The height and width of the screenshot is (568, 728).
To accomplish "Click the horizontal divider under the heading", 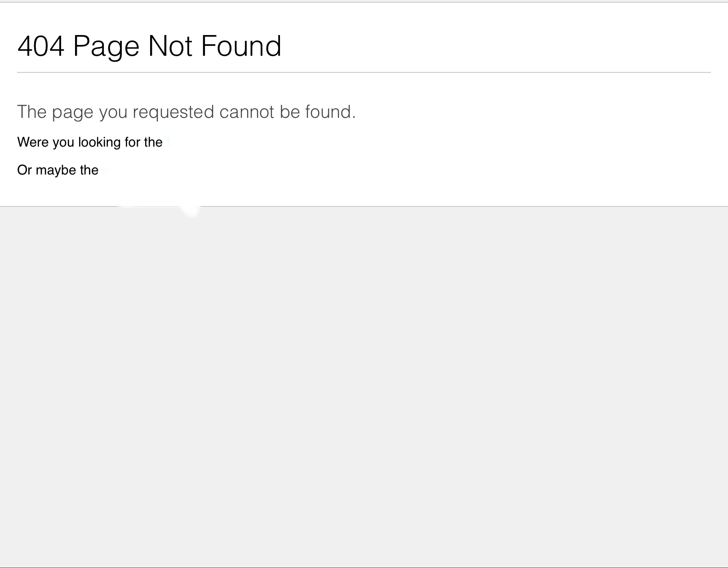I will (x=364, y=72).
